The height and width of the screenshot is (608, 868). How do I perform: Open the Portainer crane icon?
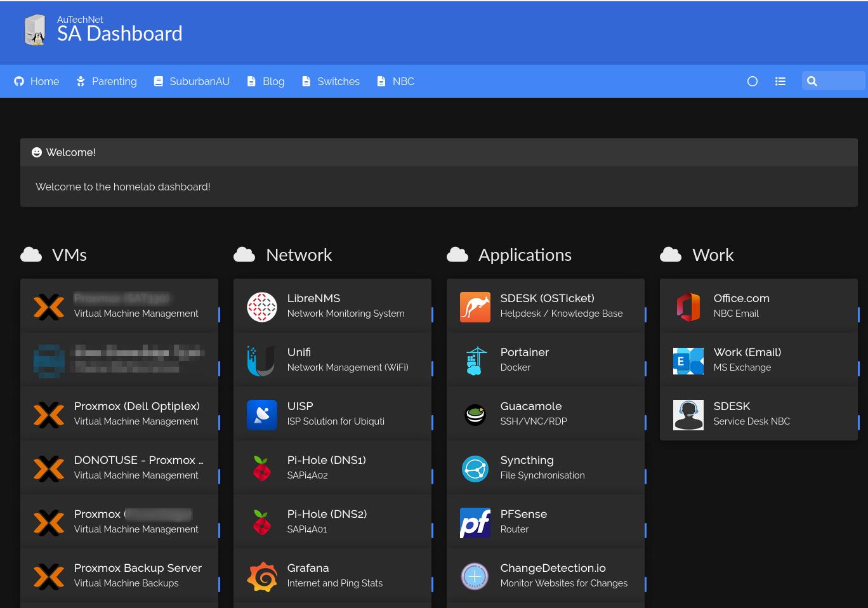coord(475,361)
